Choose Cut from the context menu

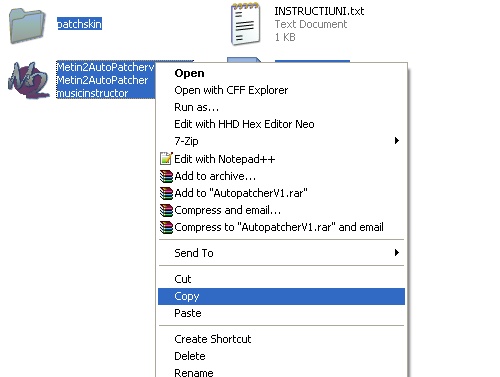(x=183, y=279)
